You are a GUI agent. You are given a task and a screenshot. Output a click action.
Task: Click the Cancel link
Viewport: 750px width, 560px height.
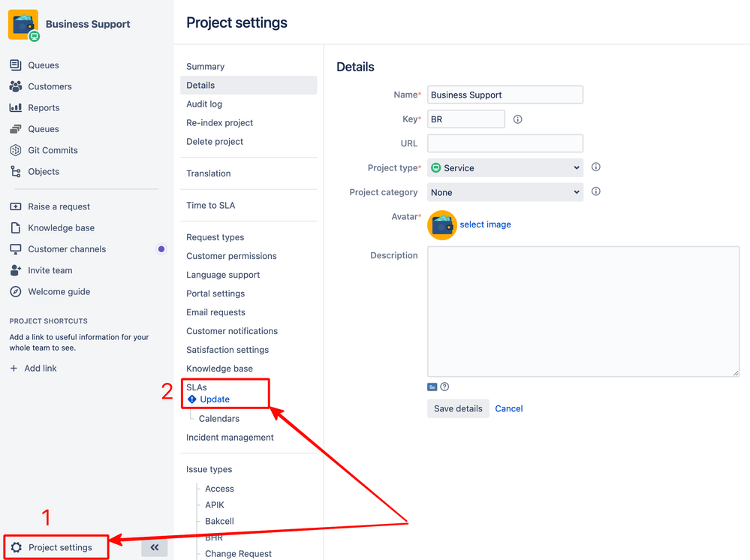(x=509, y=409)
